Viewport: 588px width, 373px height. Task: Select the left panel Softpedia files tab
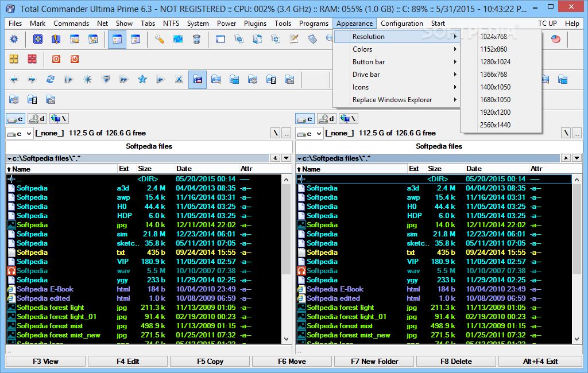pos(149,146)
